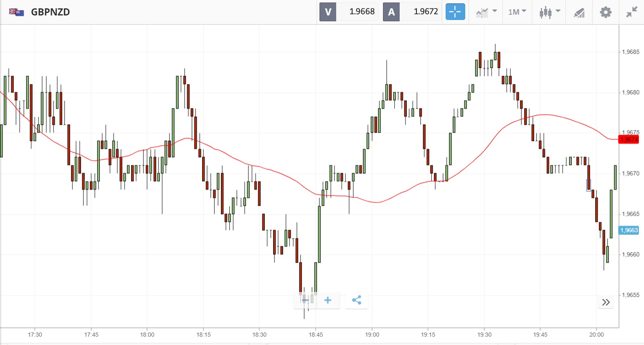This screenshot has height=345, width=644.
Task: Zoom in the chart with plus
Action: pos(328,300)
